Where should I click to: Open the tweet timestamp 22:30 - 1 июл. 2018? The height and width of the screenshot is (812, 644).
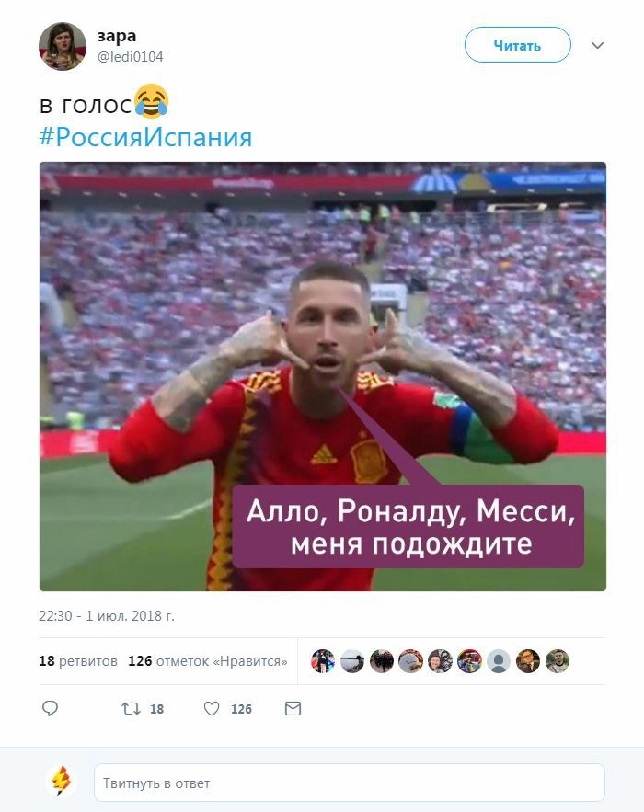pyautogui.click(x=106, y=616)
